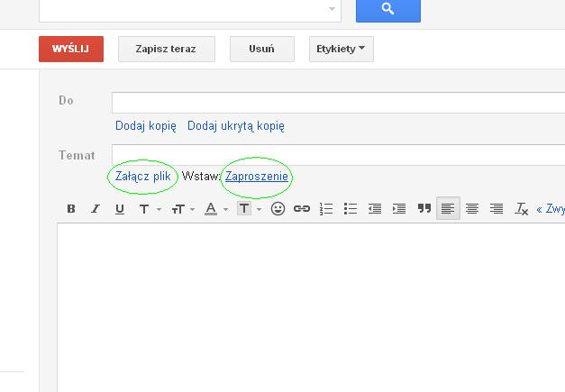Discard draft with Usuń button
Screen dimensions: 565x392
pos(262,49)
